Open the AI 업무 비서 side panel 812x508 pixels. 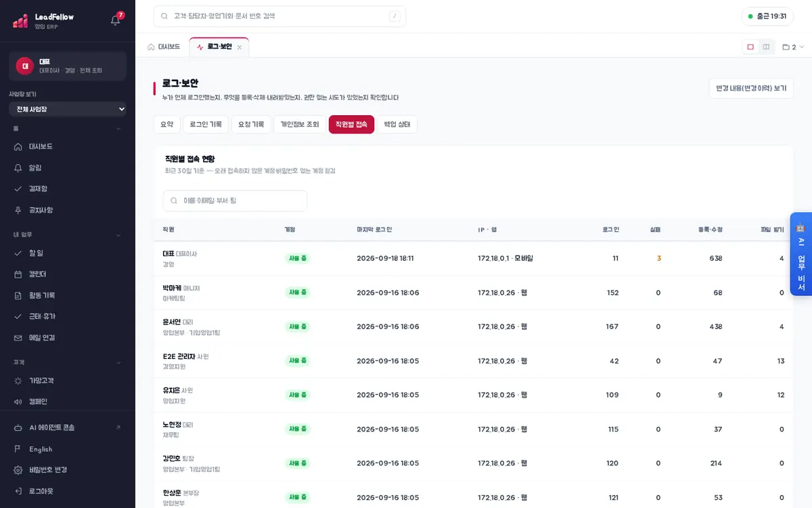pos(800,254)
